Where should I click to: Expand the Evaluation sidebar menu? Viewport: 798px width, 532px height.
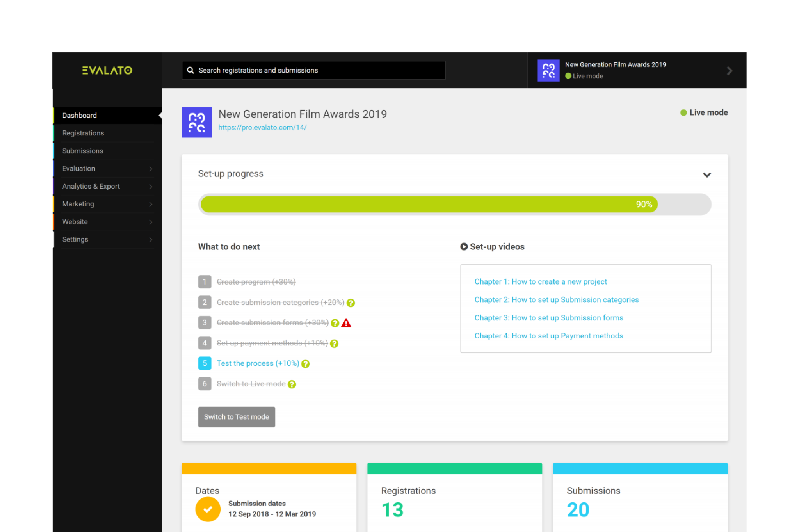[x=151, y=169]
